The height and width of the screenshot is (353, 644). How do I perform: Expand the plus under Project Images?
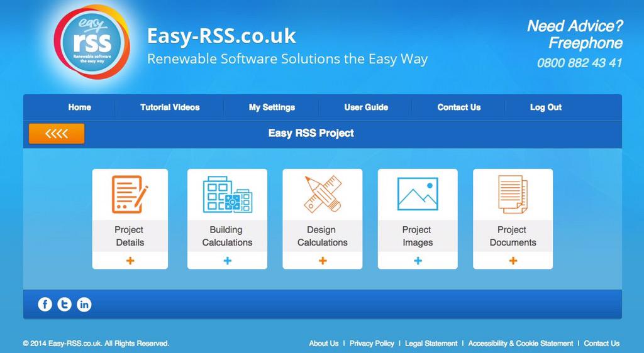pos(418,261)
